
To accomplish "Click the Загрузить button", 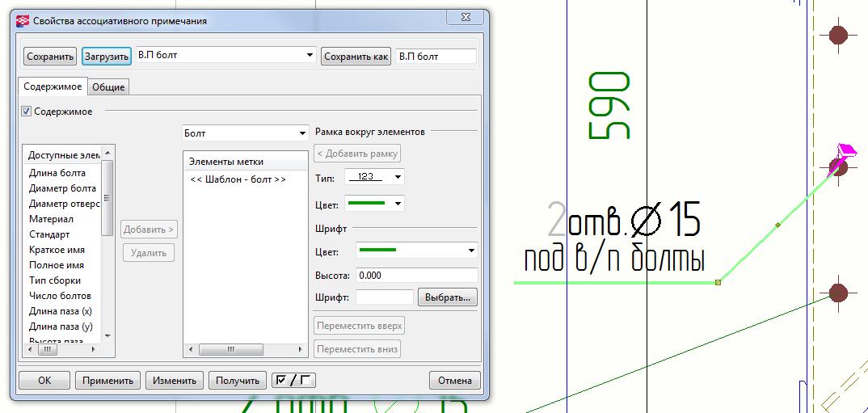I will point(107,57).
